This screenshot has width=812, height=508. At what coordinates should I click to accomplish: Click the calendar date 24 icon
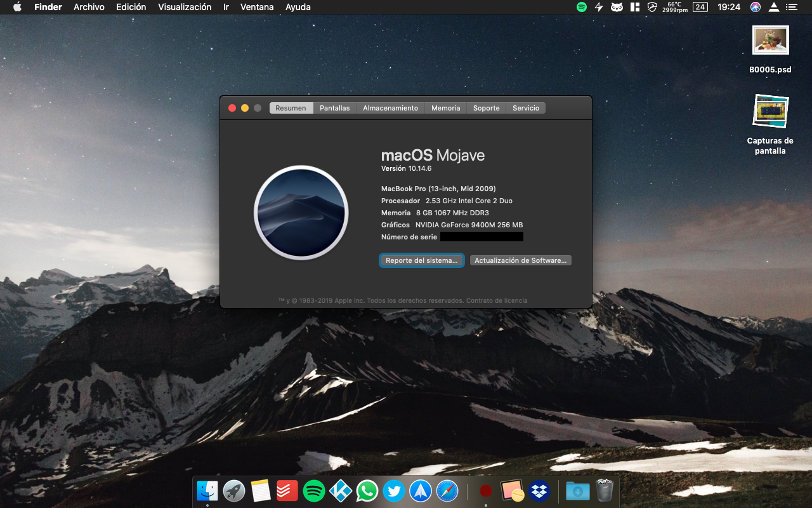pyautogui.click(x=700, y=7)
